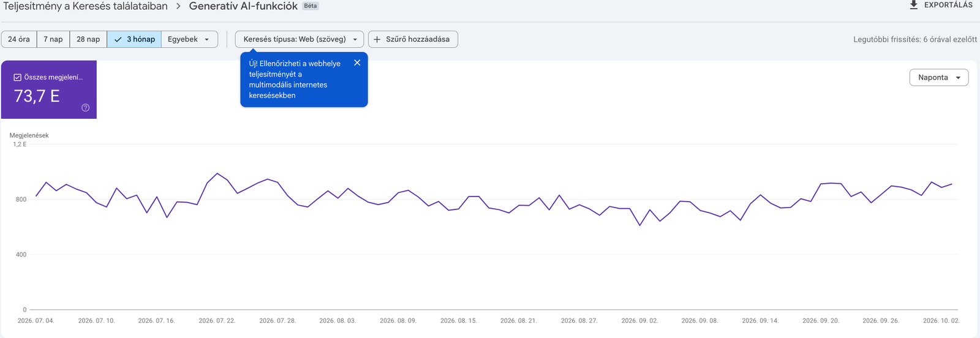The image size is (980, 338).
Task: Click the Szűrő hozzáadása button
Action: [413, 39]
